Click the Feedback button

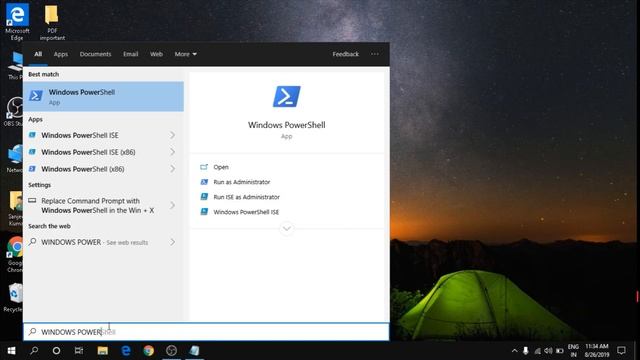click(x=345, y=54)
